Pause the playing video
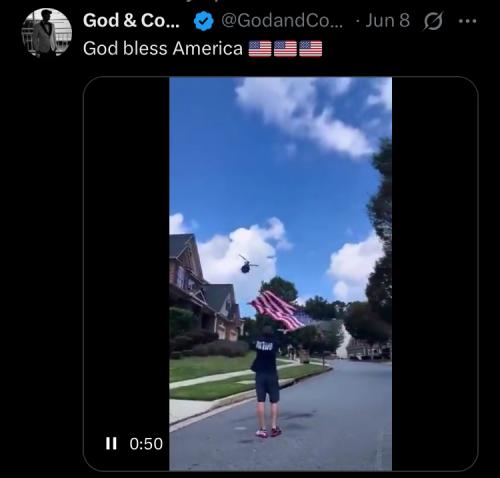500x478 pixels. [x=111, y=444]
